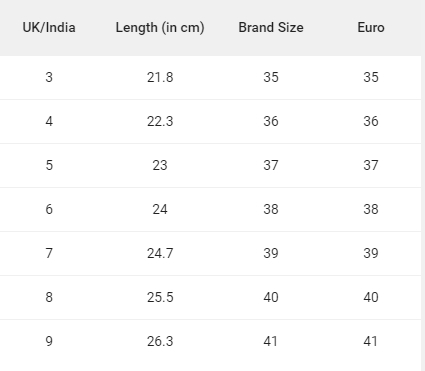Click the 24.7 length value
This screenshot has height=371, width=425.
tap(160, 253)
